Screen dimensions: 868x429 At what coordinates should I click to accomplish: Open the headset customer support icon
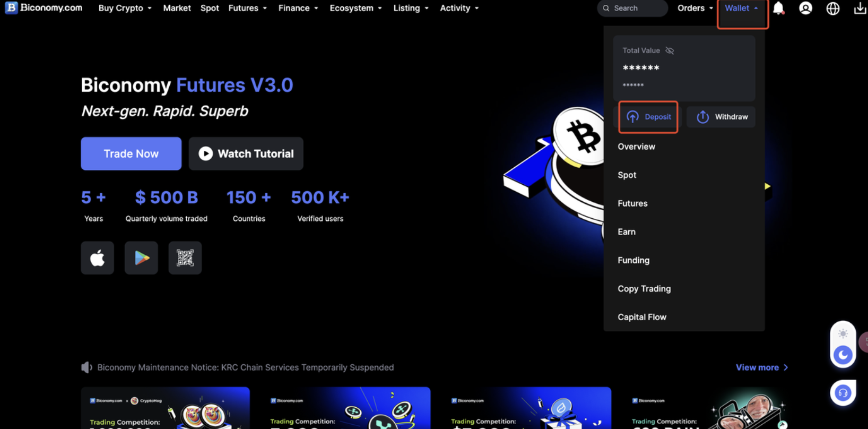tap(843, 393)
